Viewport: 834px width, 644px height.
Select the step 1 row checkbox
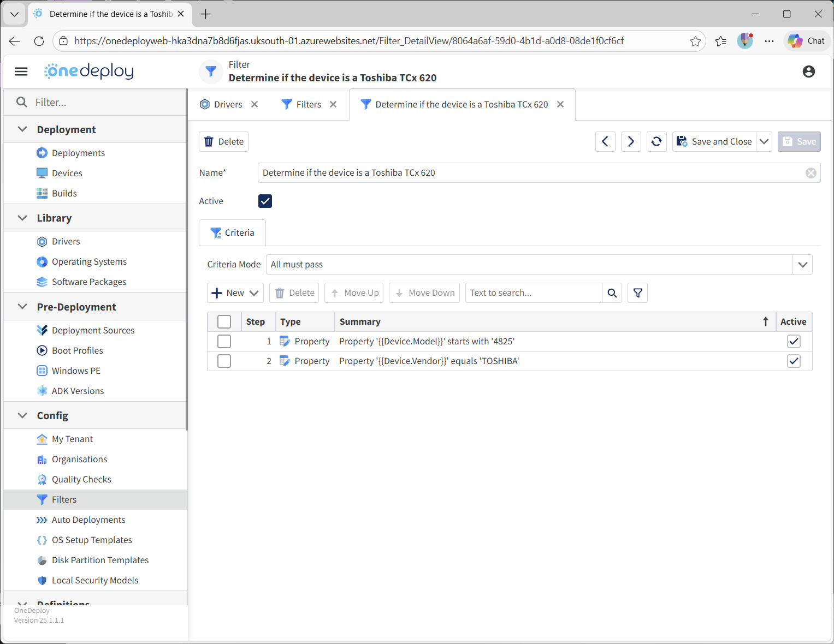click(x=224, y=342)
